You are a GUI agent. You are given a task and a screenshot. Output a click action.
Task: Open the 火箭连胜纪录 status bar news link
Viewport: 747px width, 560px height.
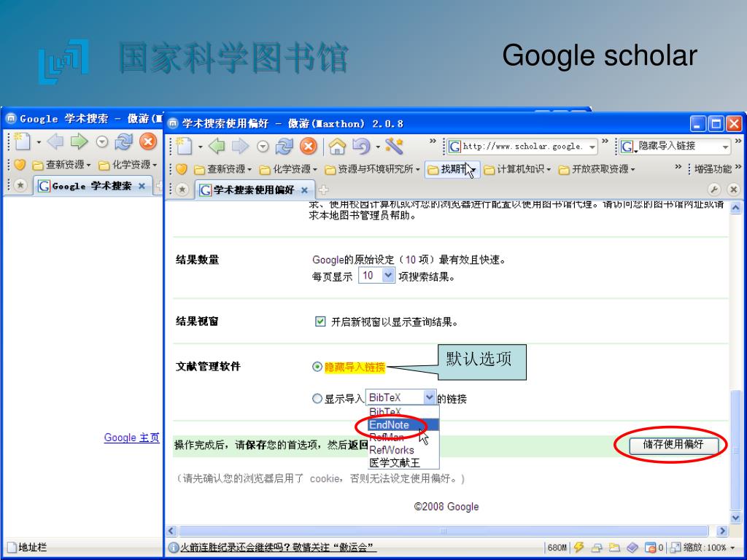279,548
